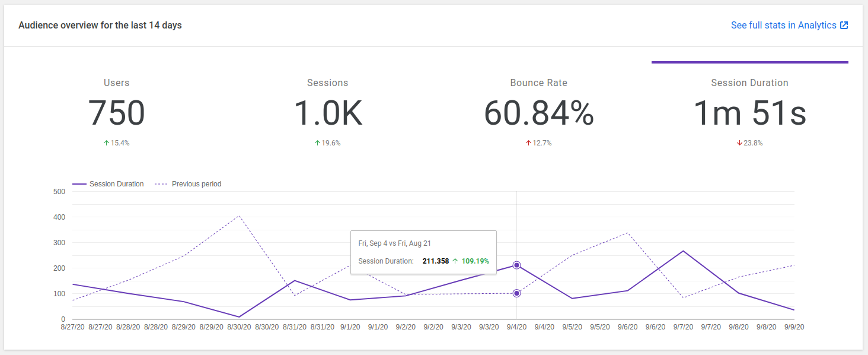
Task: Click the Sep 4 solid line data point
Action: (516, 265)
